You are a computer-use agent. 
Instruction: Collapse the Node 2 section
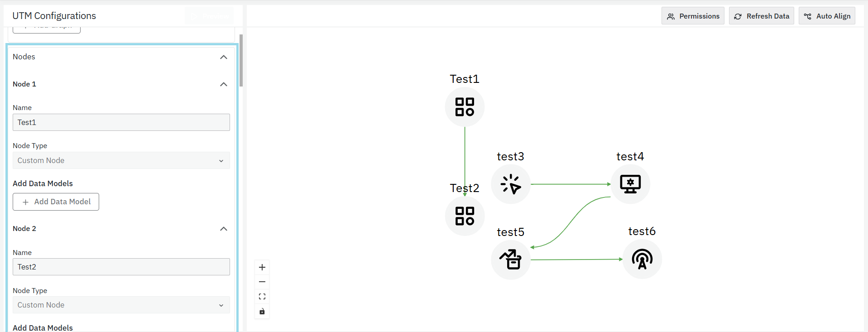[223, 229]
